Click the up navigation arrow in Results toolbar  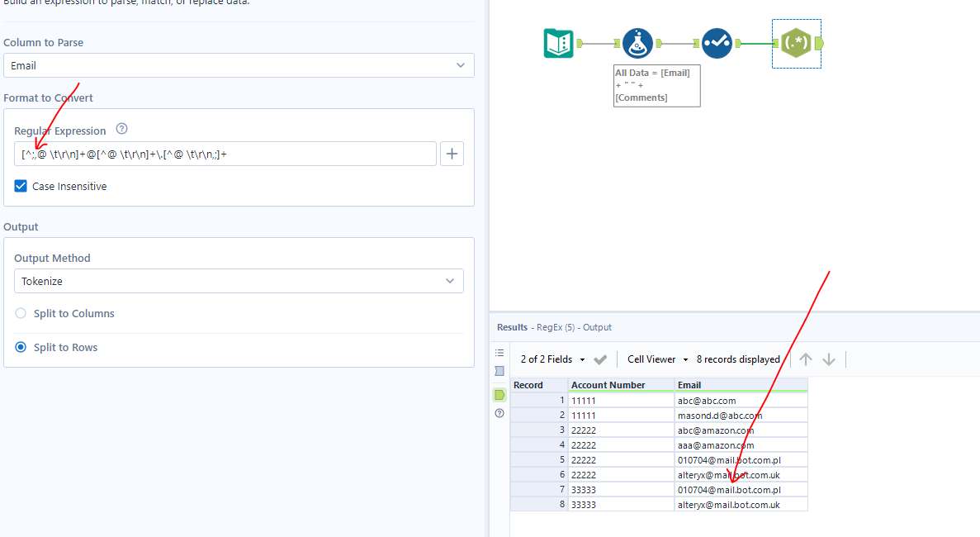[805, 359]
